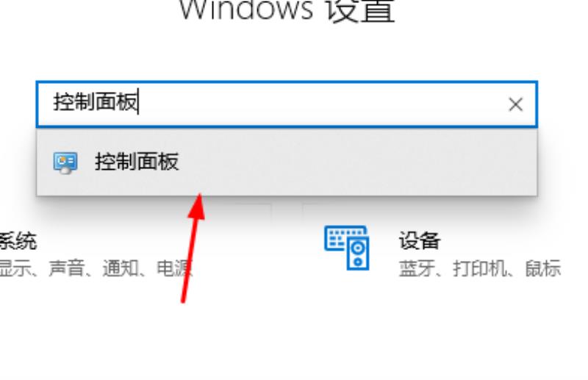Screen dimensions: 588x380
Task: Open the 系统 category heading
Action: (x=18, y=240)
